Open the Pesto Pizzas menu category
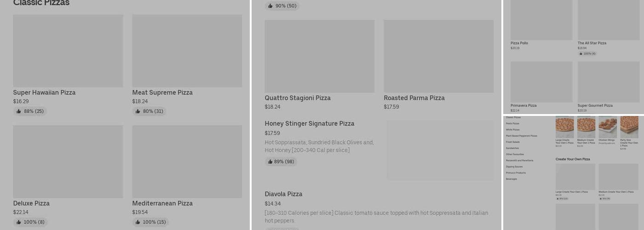 click(512, 124)
